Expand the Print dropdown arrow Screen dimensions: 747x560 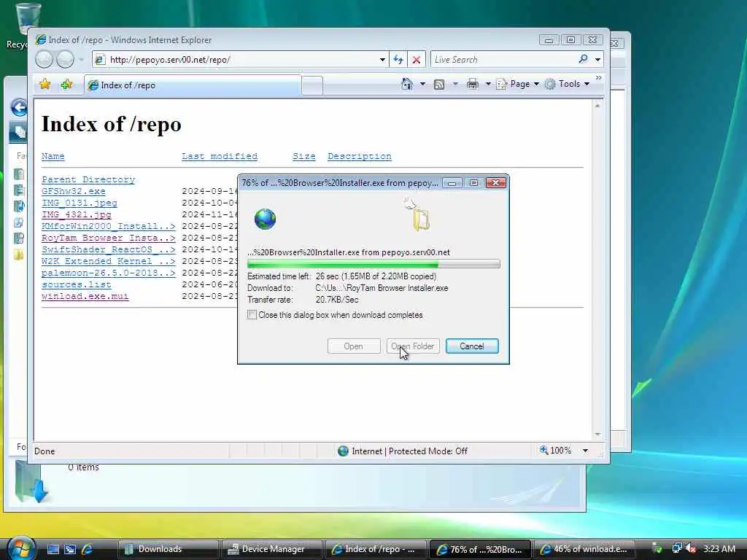(x=488, y=85)
